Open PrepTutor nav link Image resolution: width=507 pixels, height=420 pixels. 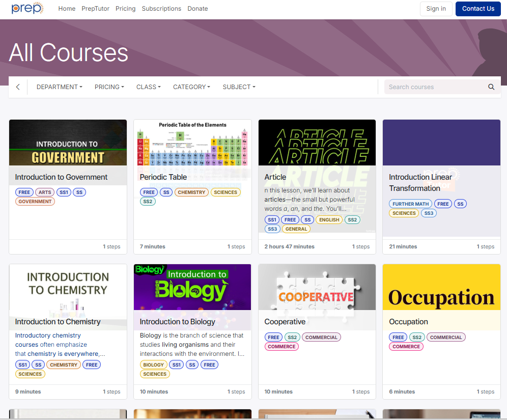95,9
